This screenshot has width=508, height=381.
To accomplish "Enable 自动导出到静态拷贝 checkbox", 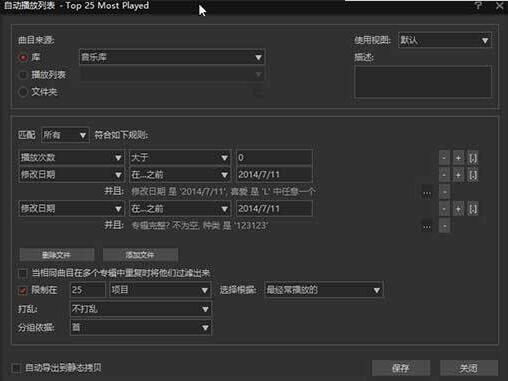I will pos(16,368).
